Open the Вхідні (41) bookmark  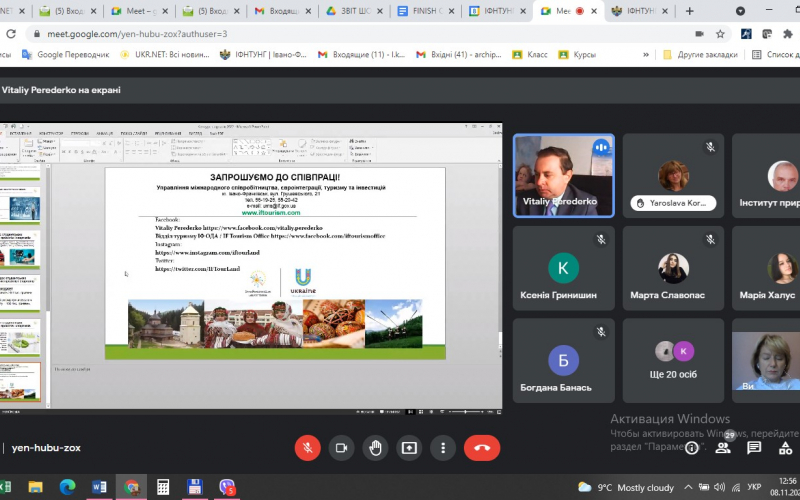pos(459,55)
